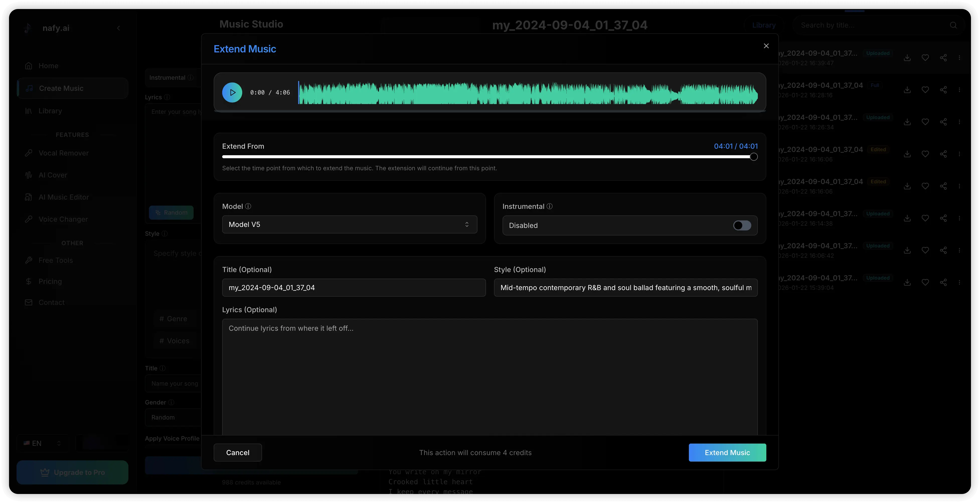
Task: Share the track dated 16:26:34
Action: coord(943,122)
